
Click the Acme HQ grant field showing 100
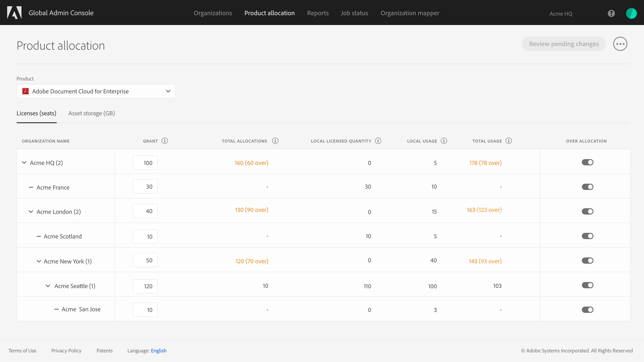[145, 163]
